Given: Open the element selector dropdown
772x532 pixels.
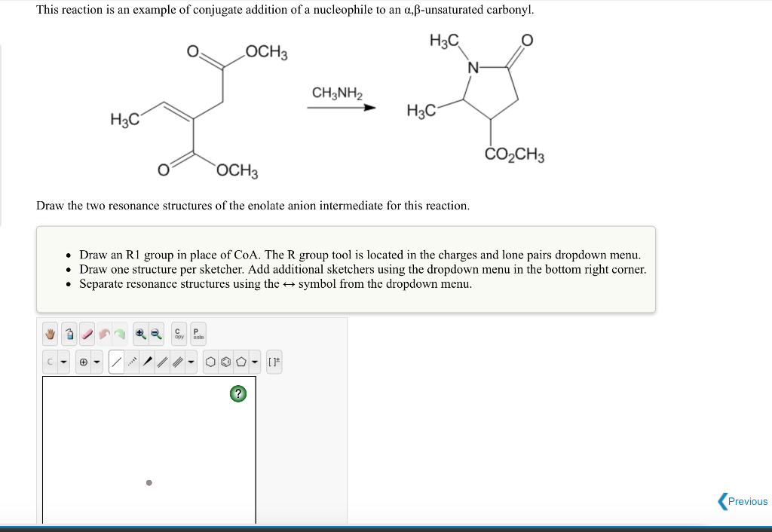Looking at the screenshot, I should tap(64, 361).
